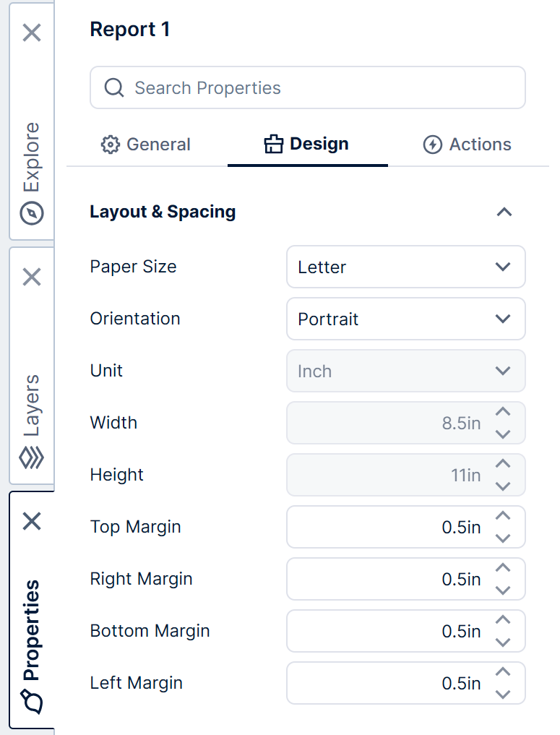
Task: Click the Explore compass icon
Action: click(x=32, y=213)
